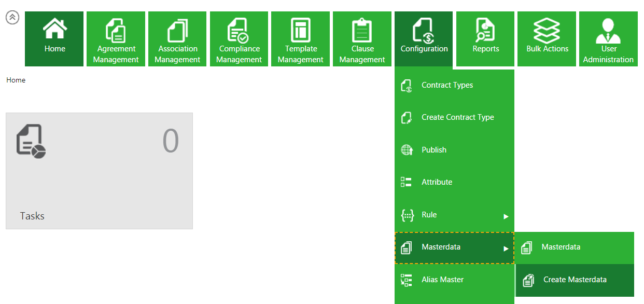644x304 pixels.
Task: Select Contract Types from Configuration menu
Action: point(447,85)
